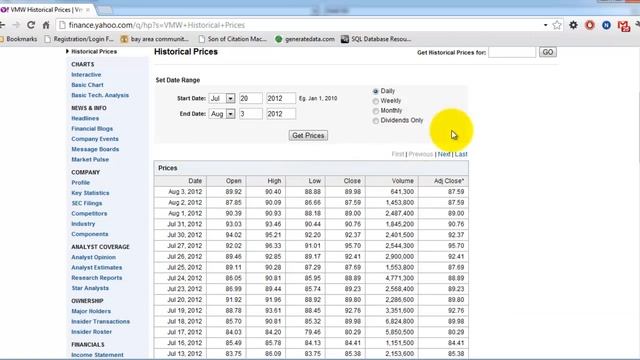Open the Gmail extension icon
640x360 pixels.
click(623, 26)
